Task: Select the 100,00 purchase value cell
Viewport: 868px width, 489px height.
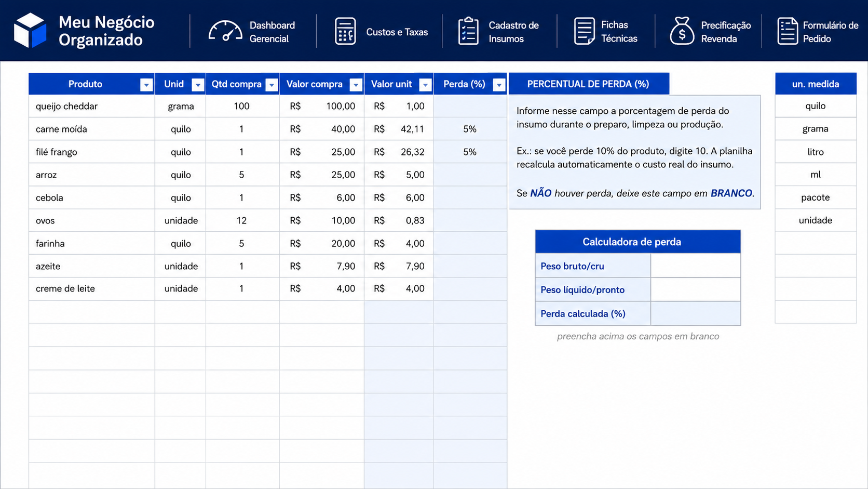Action: tap(322, 106)
